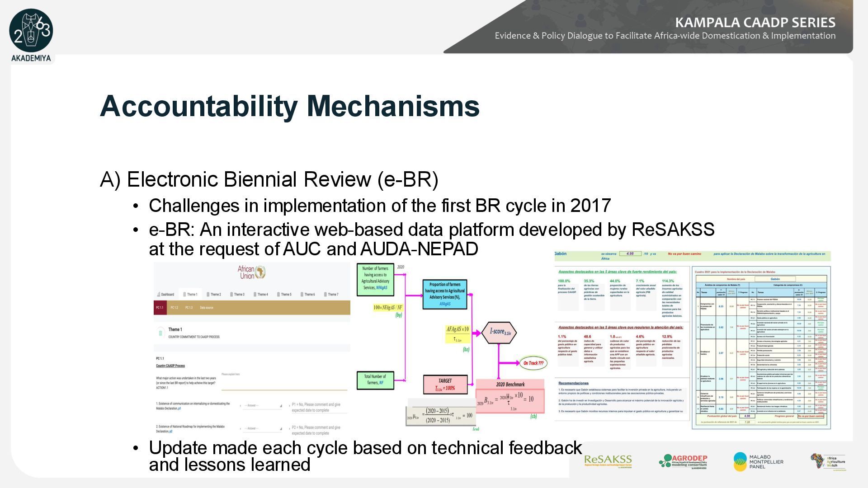Select the PC 1.1 sub-tab
This screenshot has width=868, height=488.
160,308
